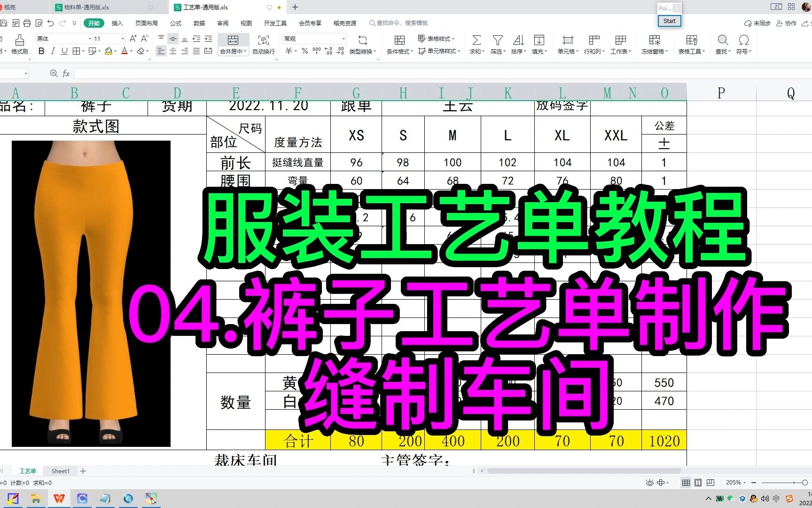Click the formula bar input field

tap(442, 73)
